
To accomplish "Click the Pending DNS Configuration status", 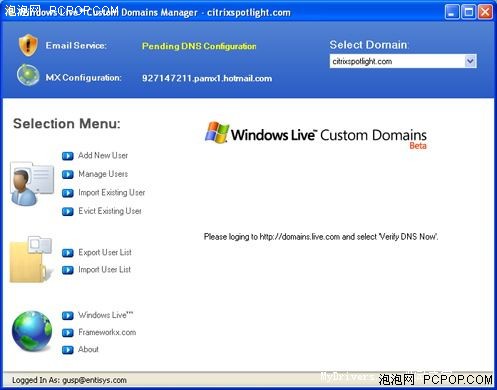I will (199, 46).
